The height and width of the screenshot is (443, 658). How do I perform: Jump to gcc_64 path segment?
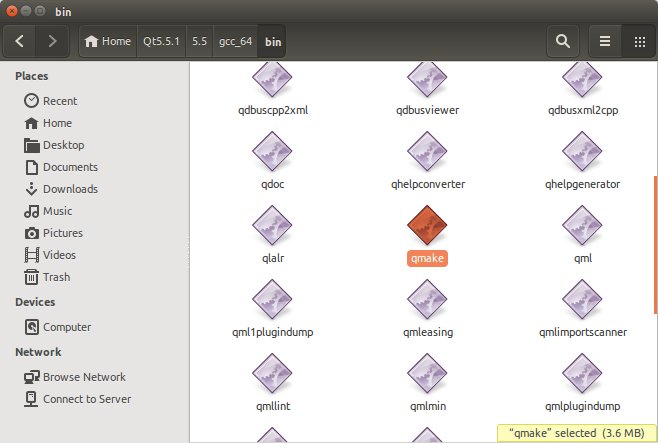235,41
